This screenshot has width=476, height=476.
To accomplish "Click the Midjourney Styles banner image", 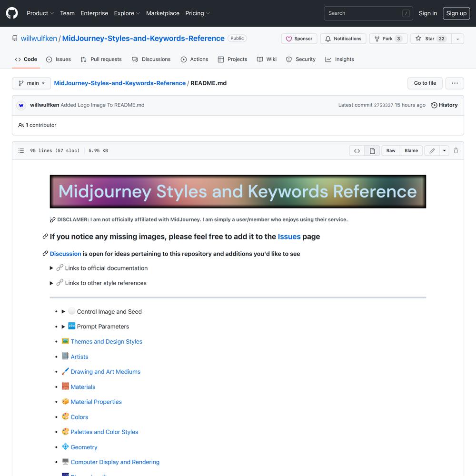I will tap(238, 191).
